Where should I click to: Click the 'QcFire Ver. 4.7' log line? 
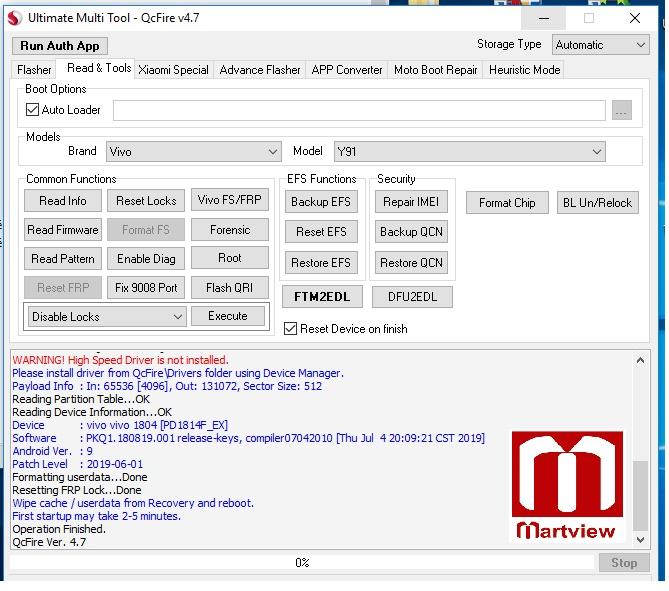[49, 542]
